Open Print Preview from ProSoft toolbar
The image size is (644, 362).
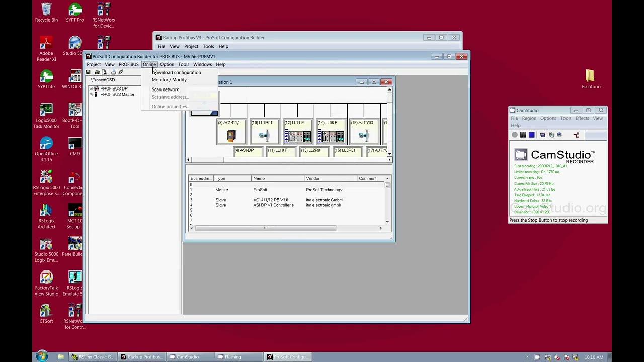click(104, 72)
